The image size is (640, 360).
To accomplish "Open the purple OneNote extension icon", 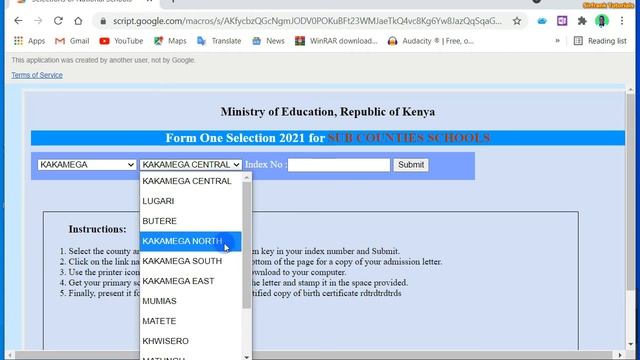I will click(x=562, y=21).
